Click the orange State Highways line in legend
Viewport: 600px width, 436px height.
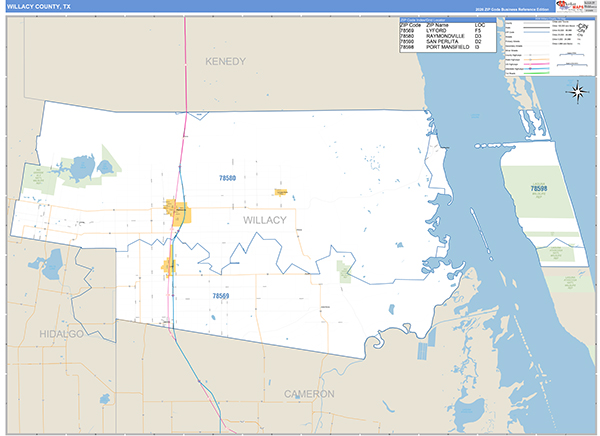click(536, 60)
